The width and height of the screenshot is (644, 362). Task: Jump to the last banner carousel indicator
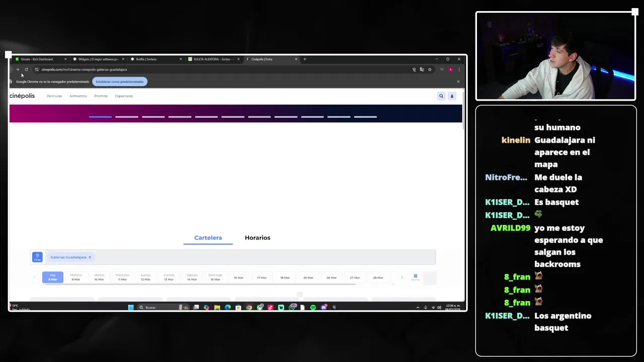pos(365,117)
